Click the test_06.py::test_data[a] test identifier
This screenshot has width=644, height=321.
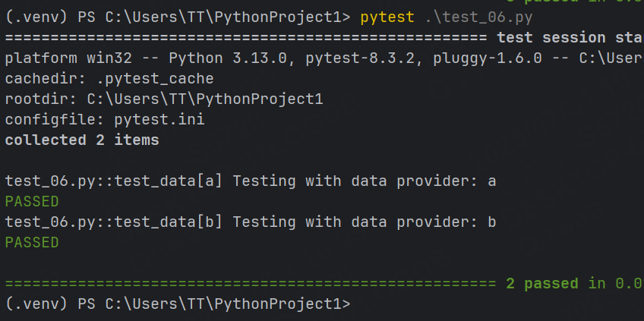pyautogui.click(x=114, y=181)
